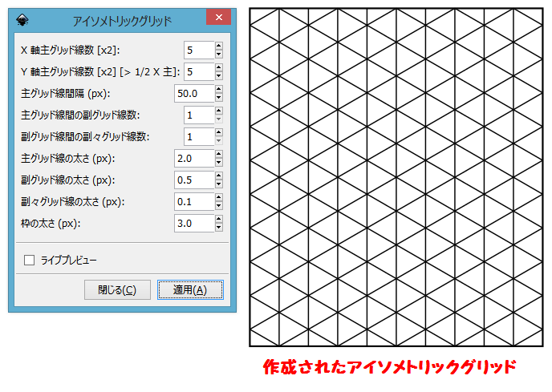Increase 枠の太さ with up arrow
This screenshot has width=552, height=392.
[218, 220]
